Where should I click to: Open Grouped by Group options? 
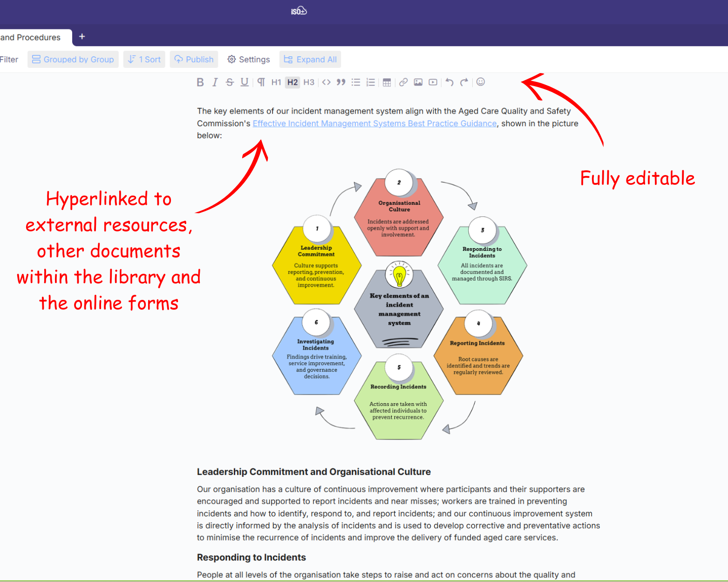coord(73,60)
